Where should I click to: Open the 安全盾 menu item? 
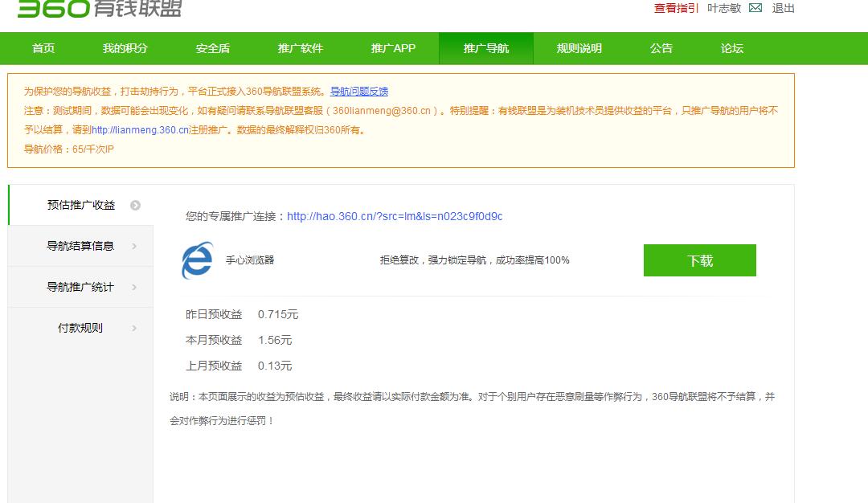pyautogui.click(x=212, y=49)
